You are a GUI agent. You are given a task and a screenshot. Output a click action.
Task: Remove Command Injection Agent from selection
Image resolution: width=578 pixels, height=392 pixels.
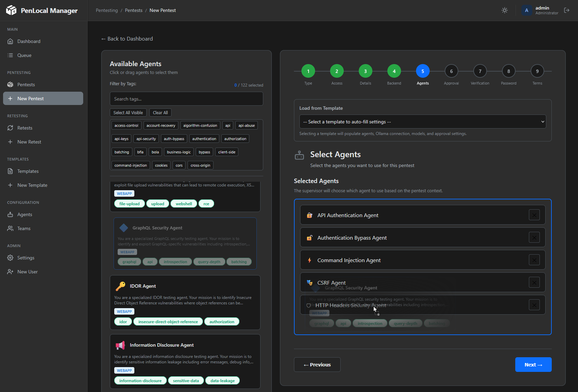coord(534,260)
